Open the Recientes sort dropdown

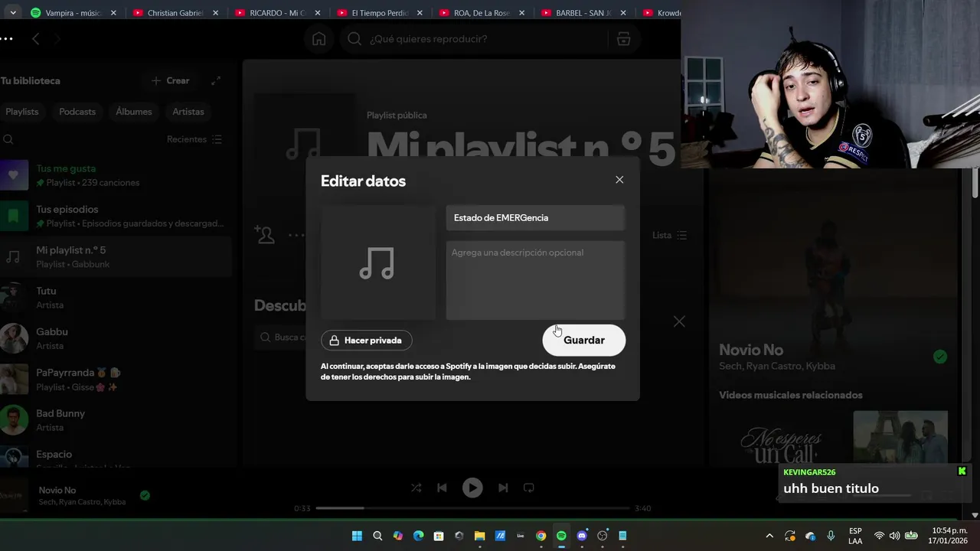pos(194,139)
